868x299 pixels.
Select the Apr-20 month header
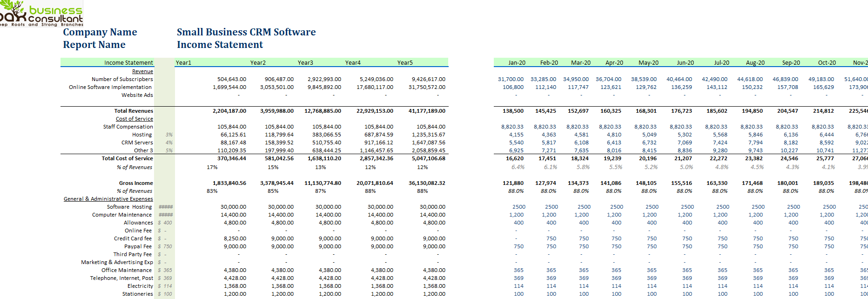pos(614,63)
